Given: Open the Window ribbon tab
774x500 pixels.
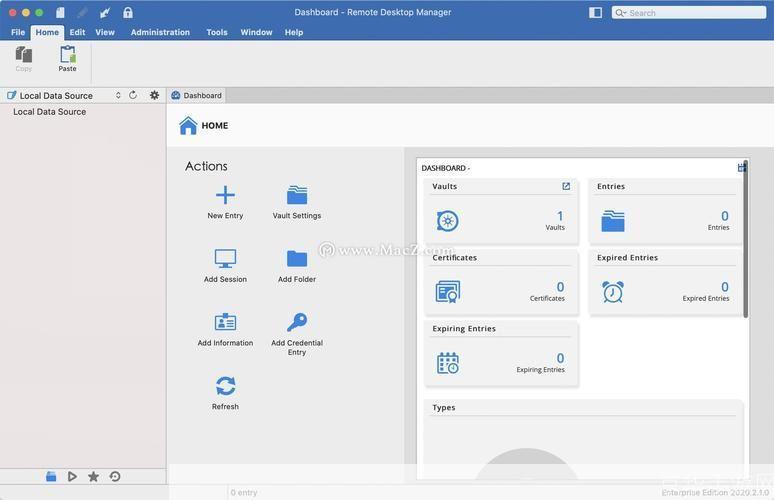Looking at the screenshot, I should (x=256, y=32).
